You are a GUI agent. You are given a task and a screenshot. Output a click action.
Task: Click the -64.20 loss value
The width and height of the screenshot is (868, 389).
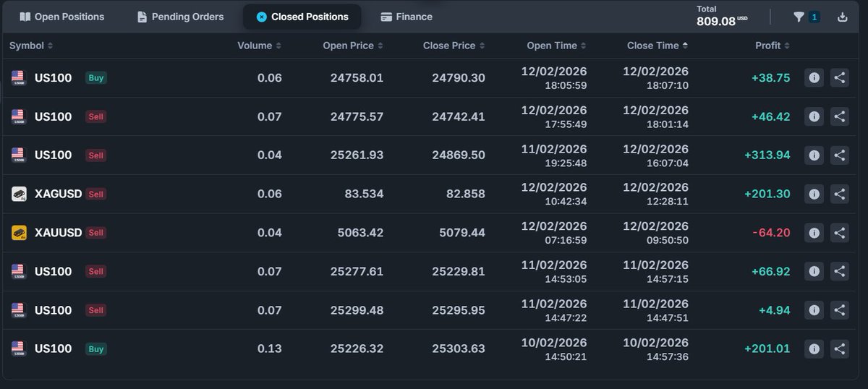[x=771, y=233]
